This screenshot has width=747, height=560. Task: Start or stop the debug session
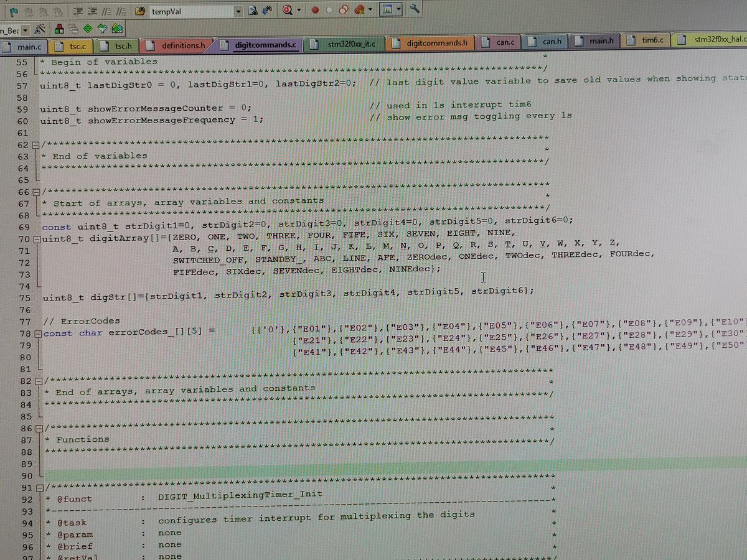[288, 11]
